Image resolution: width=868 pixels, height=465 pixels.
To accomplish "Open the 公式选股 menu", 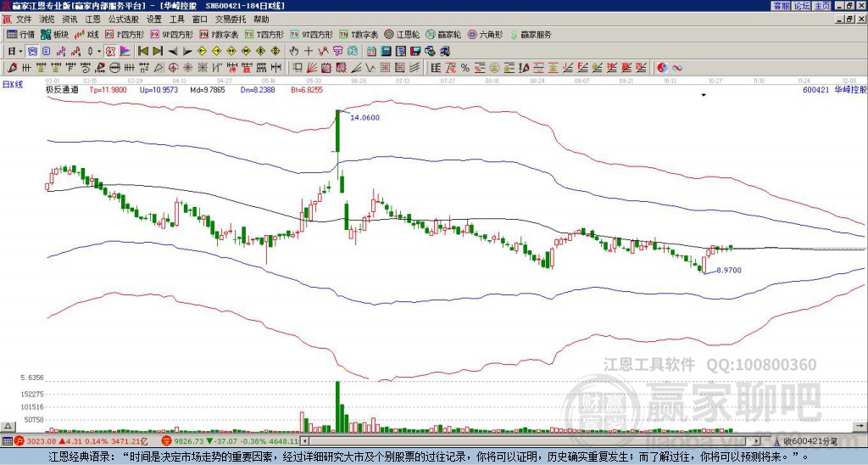I will point(123,20).
